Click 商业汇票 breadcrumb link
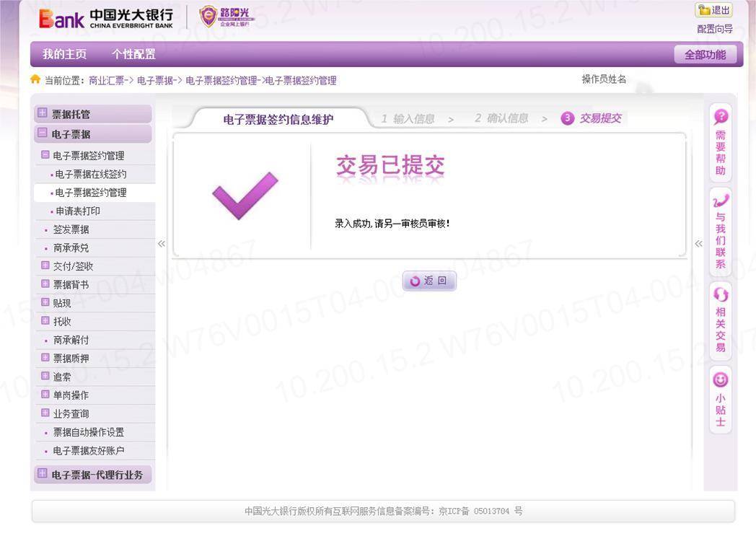 pyautogui.click(x=107, y=81)
